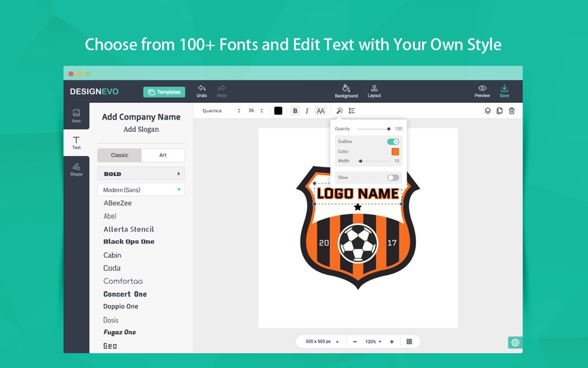
Task: Switch to the Art tab
Action: [163, 155]
